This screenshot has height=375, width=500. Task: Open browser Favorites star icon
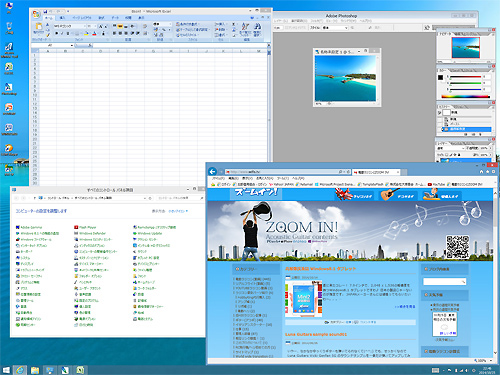pos(487,171)
